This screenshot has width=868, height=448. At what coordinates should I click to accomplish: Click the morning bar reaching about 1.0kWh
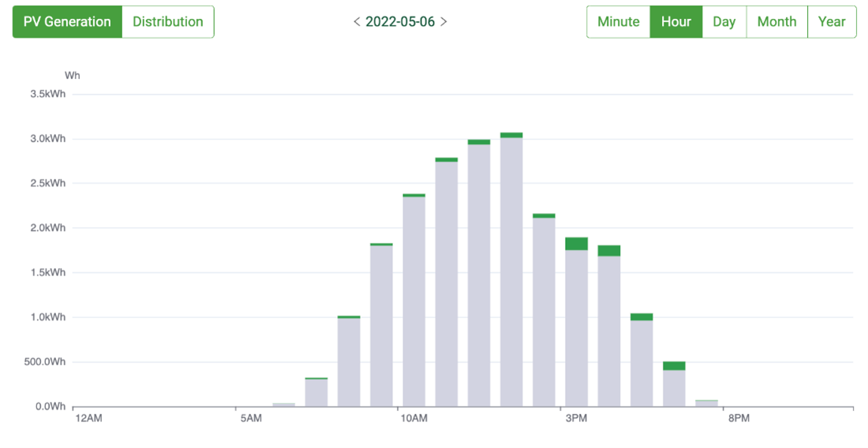[x=349, y=363]
